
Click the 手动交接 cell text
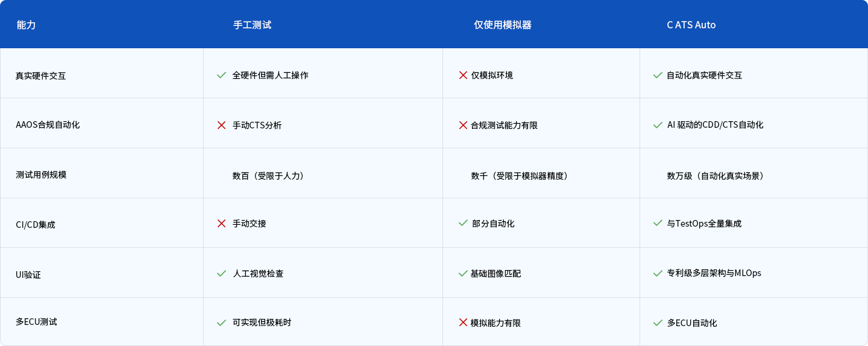coord(249,224)
